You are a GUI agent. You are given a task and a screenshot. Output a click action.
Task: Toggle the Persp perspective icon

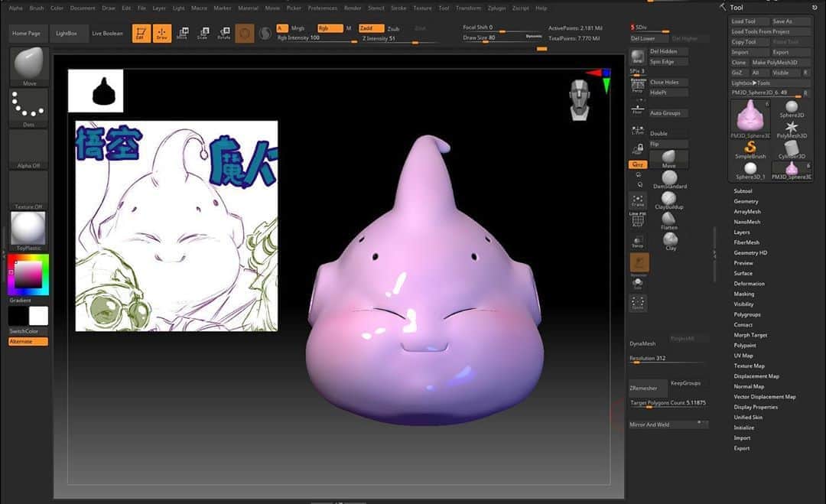(637, 84)
